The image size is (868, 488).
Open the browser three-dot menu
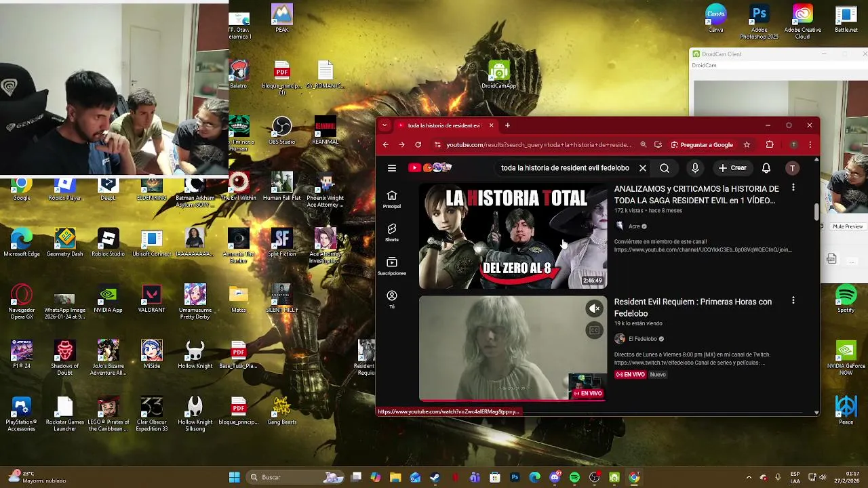pos(810,144)
